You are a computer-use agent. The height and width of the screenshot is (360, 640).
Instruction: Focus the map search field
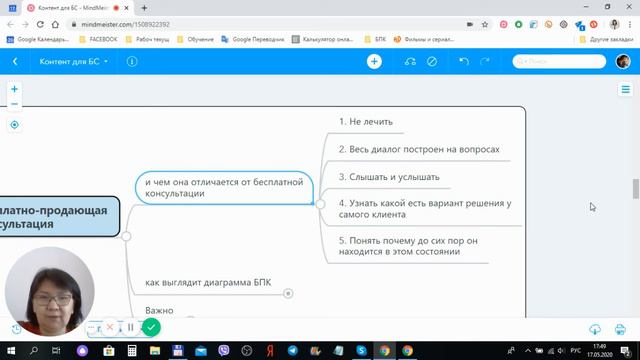559,62
